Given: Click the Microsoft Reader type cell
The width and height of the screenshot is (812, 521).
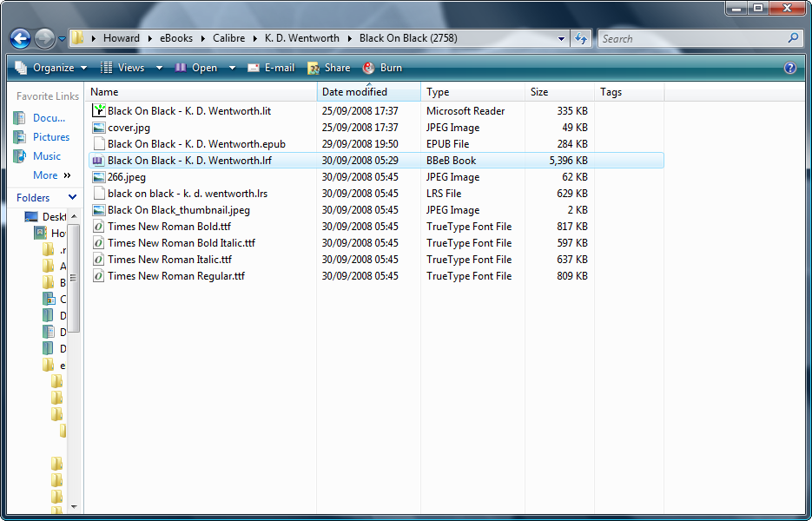Looking at the screenshot, I should pos(465,111).
